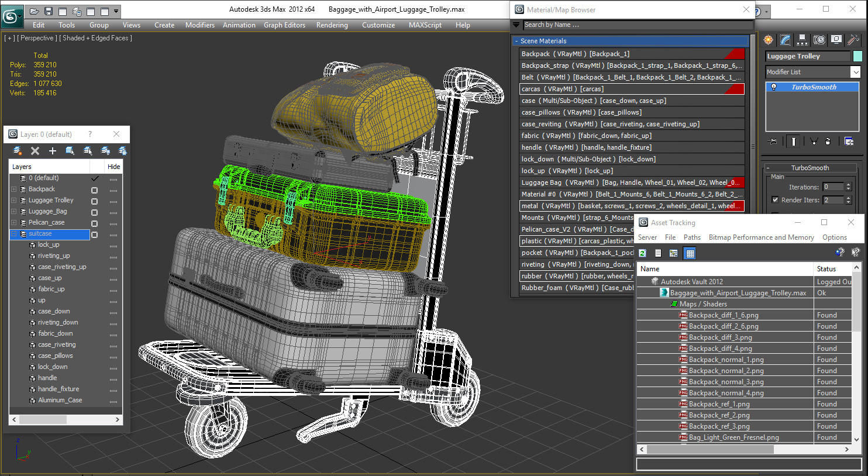
Task: Open the Modify command panel tab
Action: (786, 40)
